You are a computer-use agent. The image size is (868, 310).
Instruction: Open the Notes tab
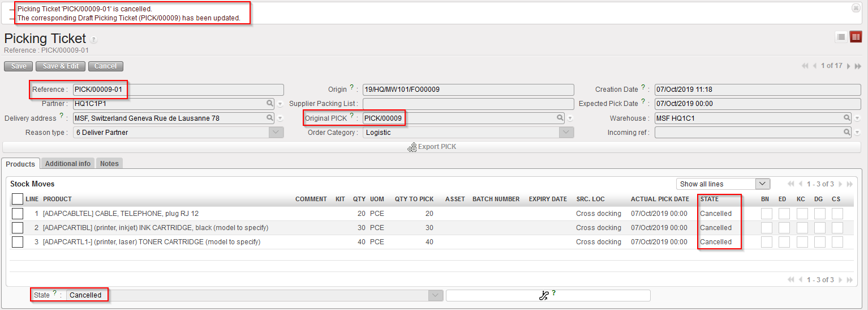(x=109, y=164)
